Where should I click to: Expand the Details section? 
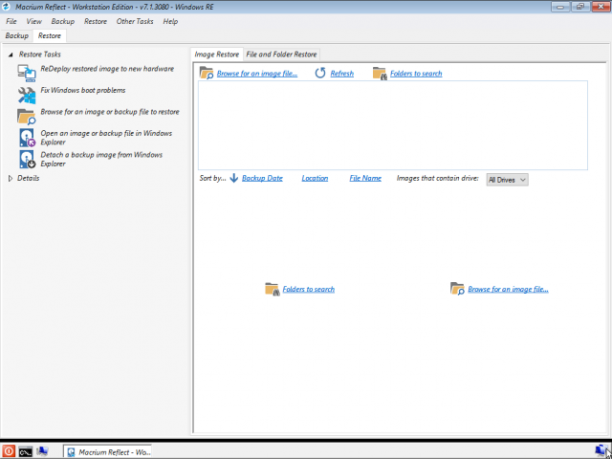11,178
